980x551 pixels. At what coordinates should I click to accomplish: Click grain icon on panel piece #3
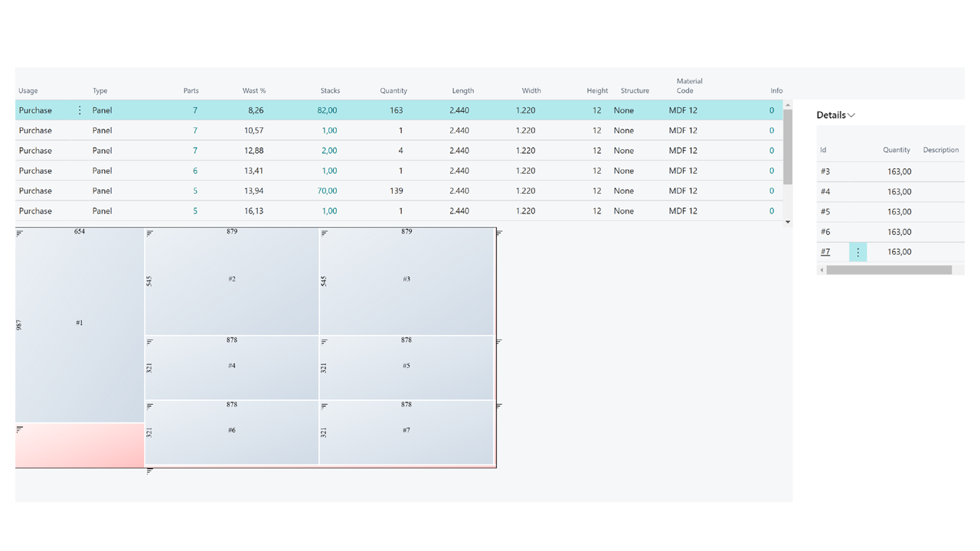pyautogui.click(x=325, y=233)
